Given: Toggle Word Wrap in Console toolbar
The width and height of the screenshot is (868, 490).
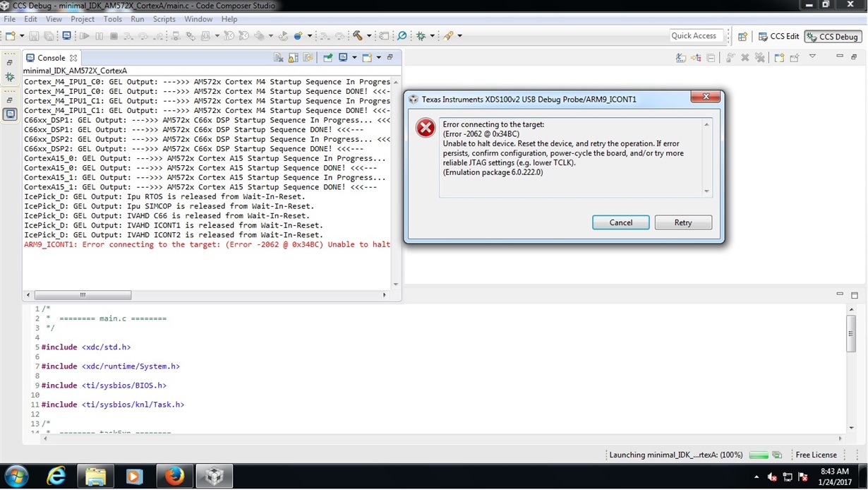Looking at the screenshot, I should coord(308,57).
